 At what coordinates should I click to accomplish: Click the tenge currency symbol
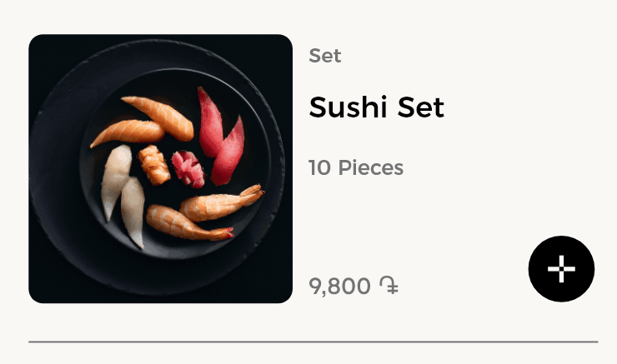coord(389,287)
